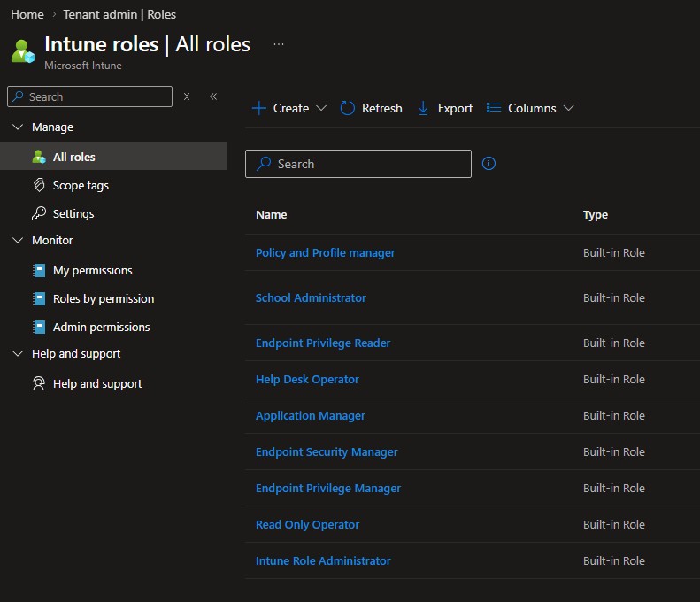700x602 pixels.
Task: Click the Scope tags icon
Action: click(x=38, y=185)
